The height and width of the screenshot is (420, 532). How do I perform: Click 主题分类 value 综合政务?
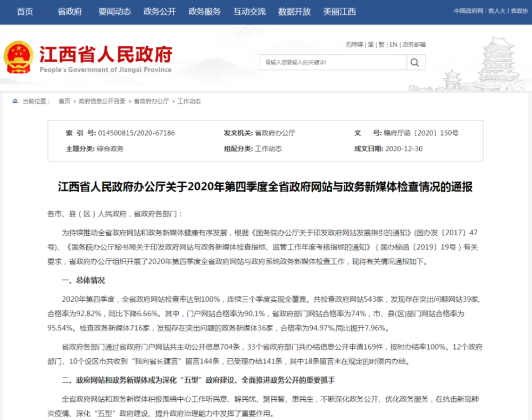(110, 149)
